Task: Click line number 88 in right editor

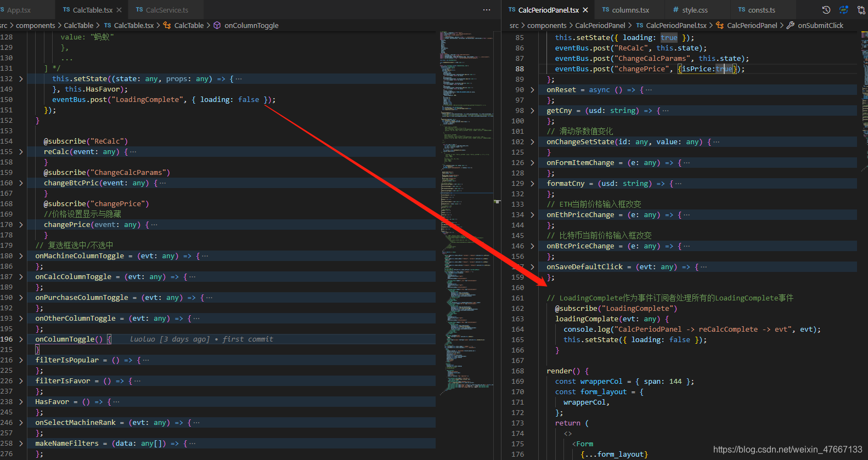Action: click(x=519, y=69)
